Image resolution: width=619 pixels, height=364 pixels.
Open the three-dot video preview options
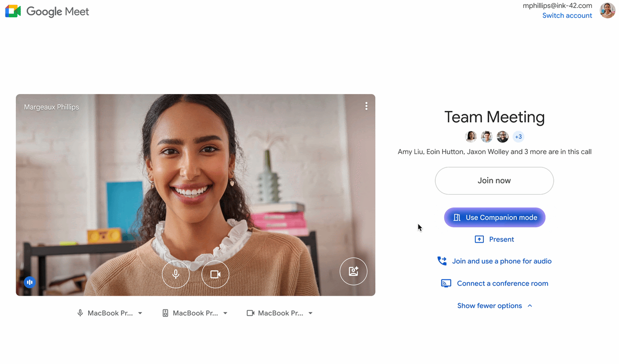coord(366,106)
